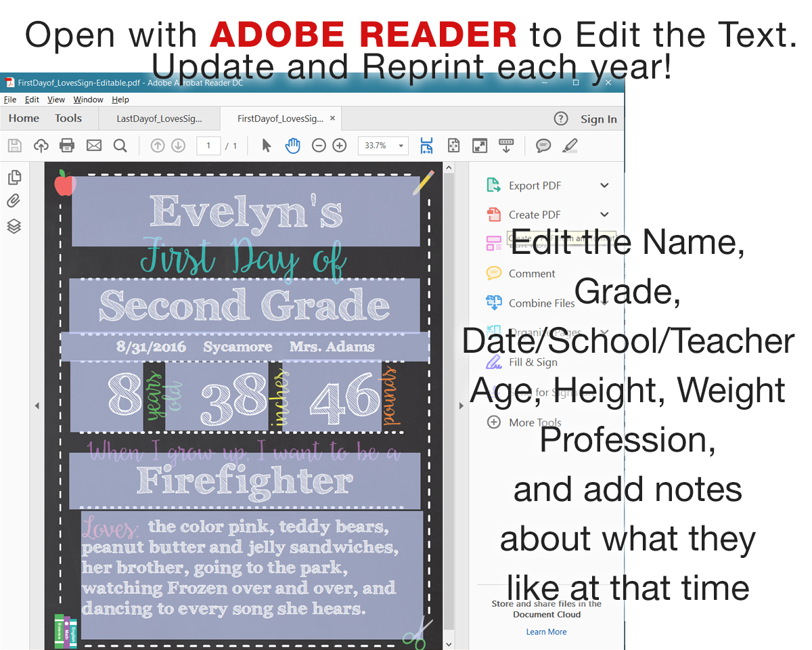812x650 pixels.
Task: Add a sticky note comment icon
Action: click(543, 146)
